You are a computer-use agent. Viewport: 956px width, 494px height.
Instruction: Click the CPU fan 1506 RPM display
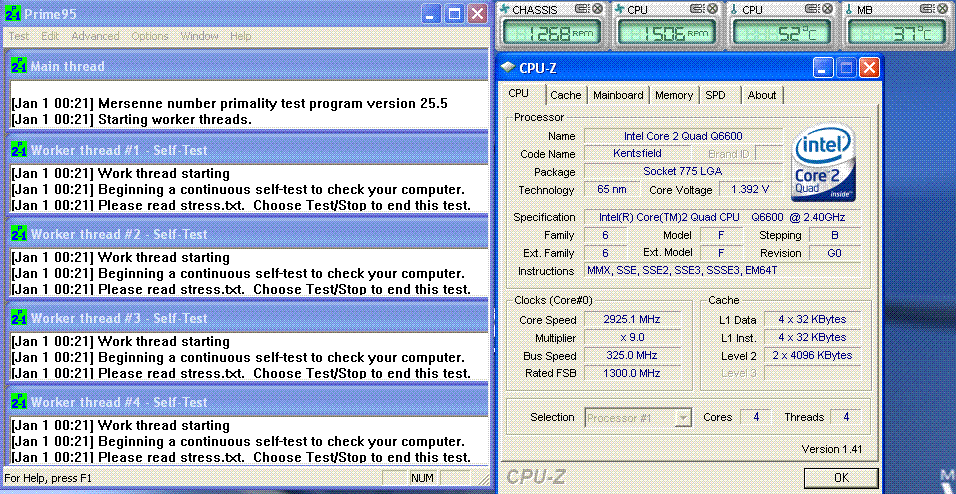[666, 33]
